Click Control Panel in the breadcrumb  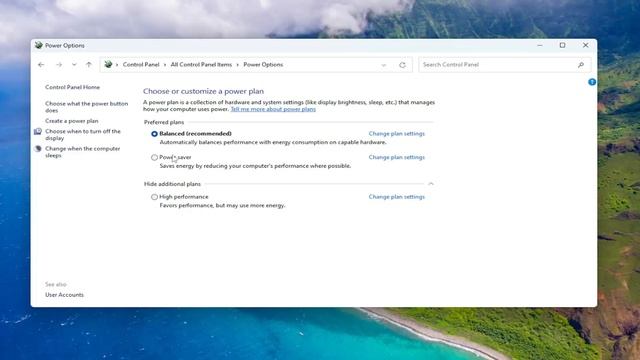coord(141,64)
